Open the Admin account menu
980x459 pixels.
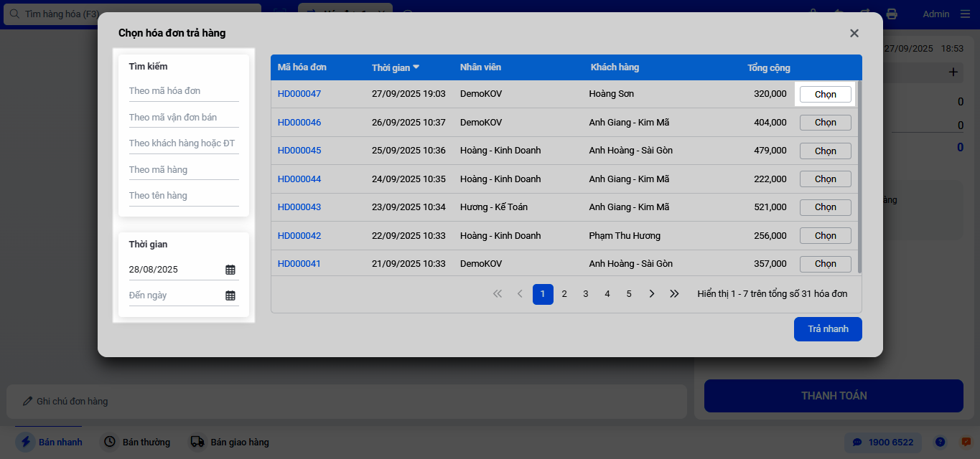click(x=935, y=14)
